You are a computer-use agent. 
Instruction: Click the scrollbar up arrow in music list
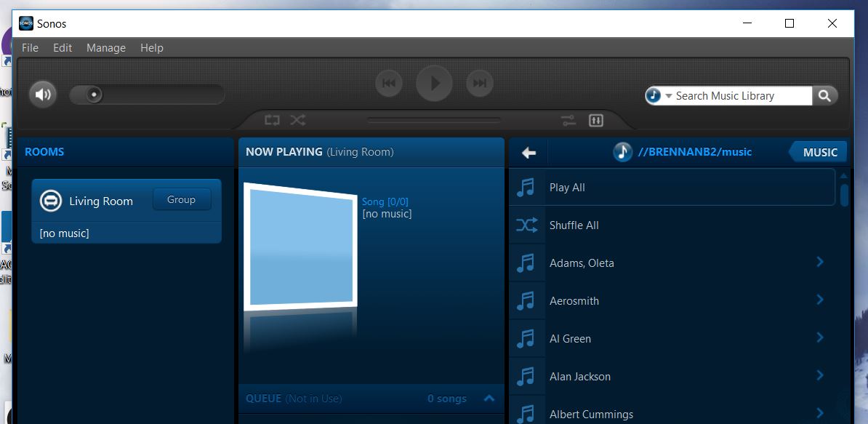click(x=844, y=176)
